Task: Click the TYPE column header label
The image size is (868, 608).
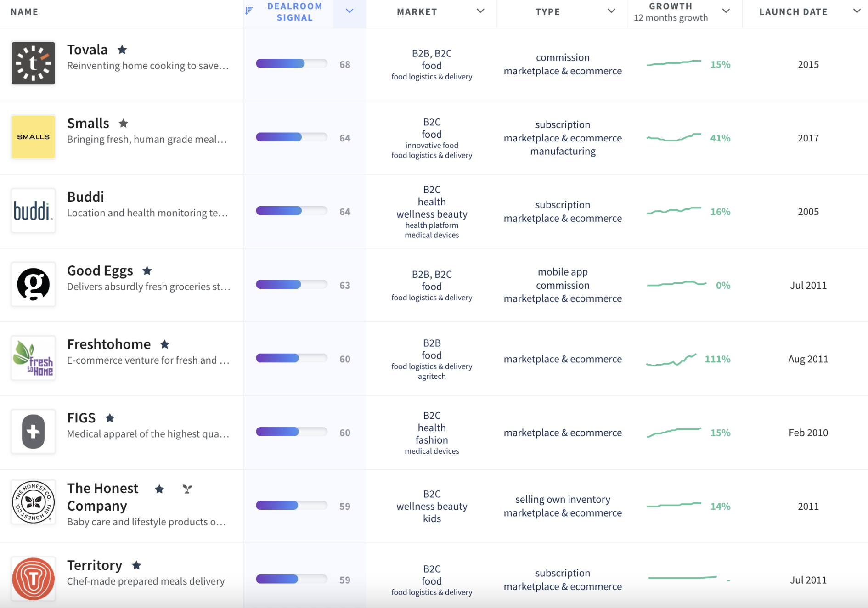Action: [547, 12]
